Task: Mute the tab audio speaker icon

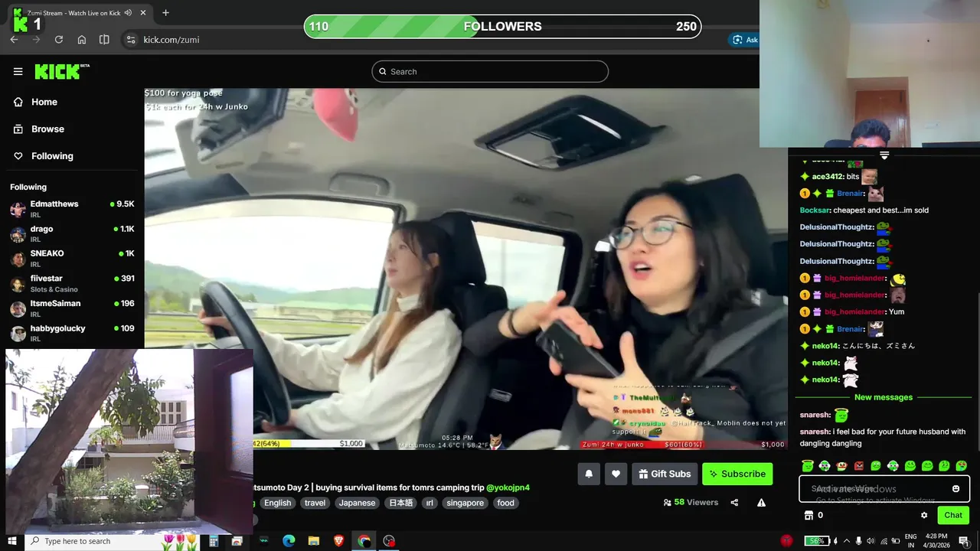Action: (128, 13)
